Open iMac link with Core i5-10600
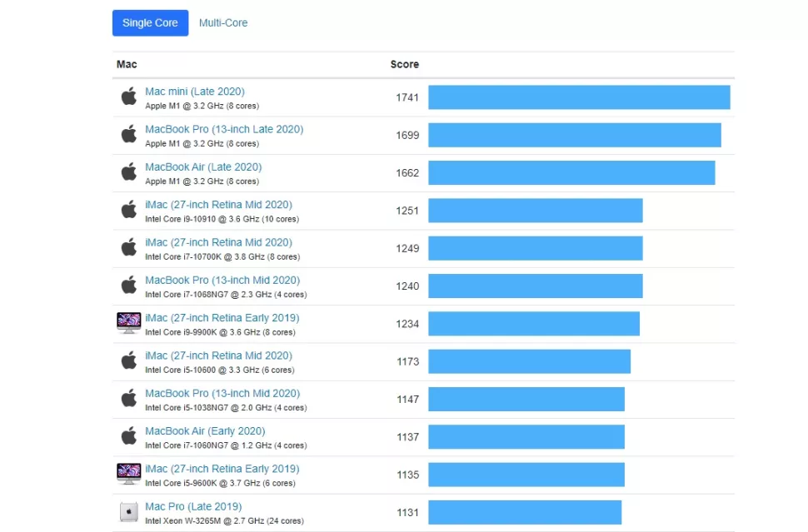 [218, 355]
